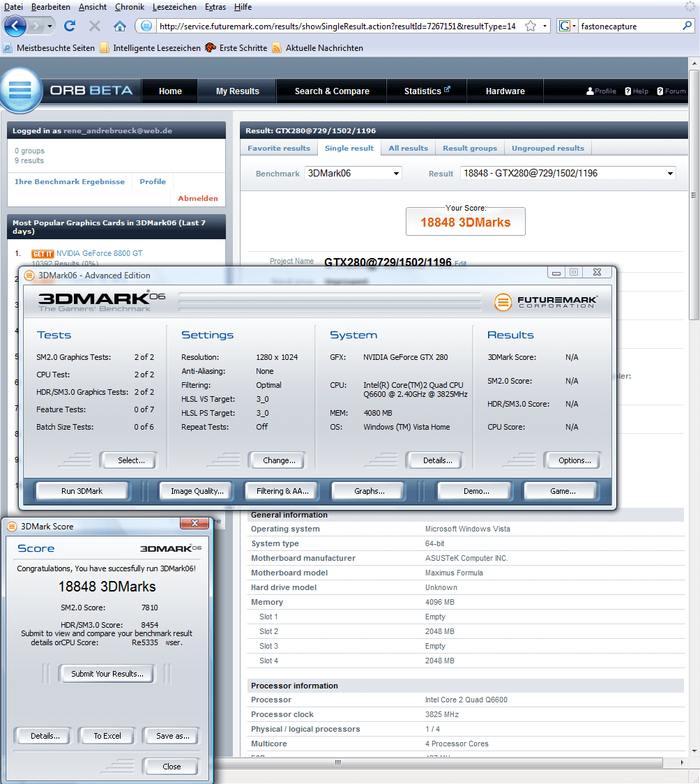
Task: Click the browser Back arrow button
Action: coord(15,26)
